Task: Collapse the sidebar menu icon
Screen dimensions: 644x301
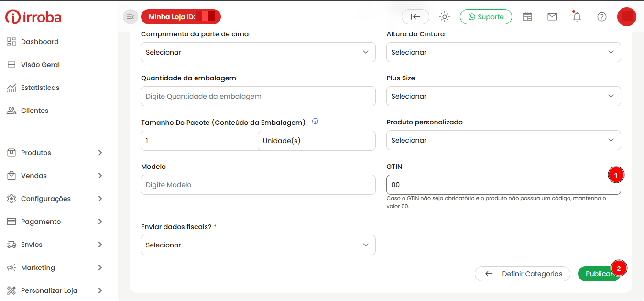Action: 131,17
